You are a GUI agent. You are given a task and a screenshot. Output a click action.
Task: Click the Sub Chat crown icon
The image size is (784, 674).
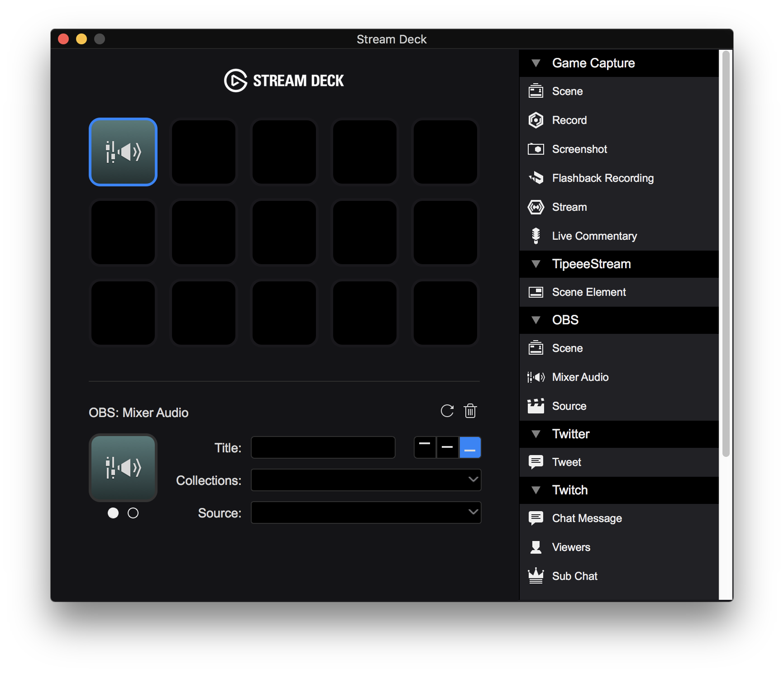(x=536, y=576)
